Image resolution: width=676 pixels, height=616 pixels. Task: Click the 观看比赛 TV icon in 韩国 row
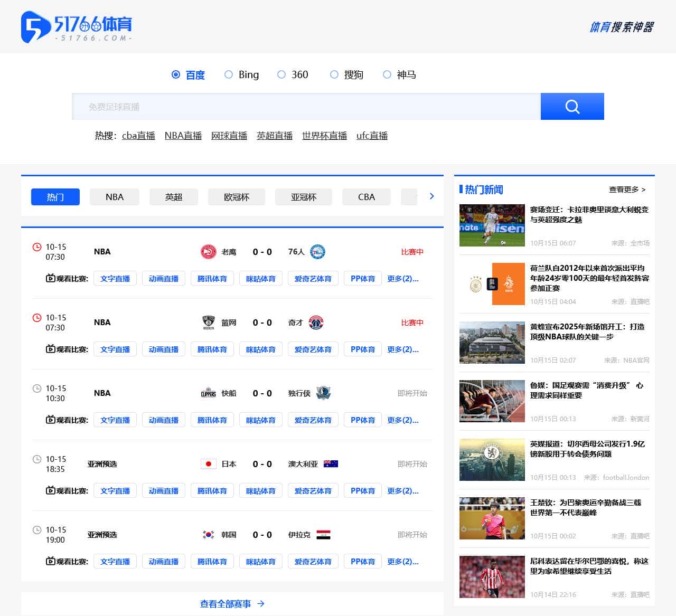point(51,561)
